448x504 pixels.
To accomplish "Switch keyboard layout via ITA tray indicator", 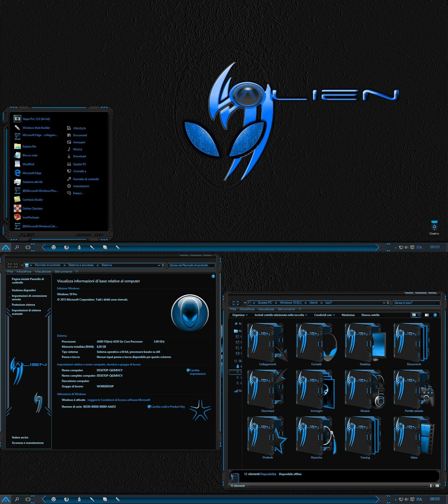I will tap(419, 247).
